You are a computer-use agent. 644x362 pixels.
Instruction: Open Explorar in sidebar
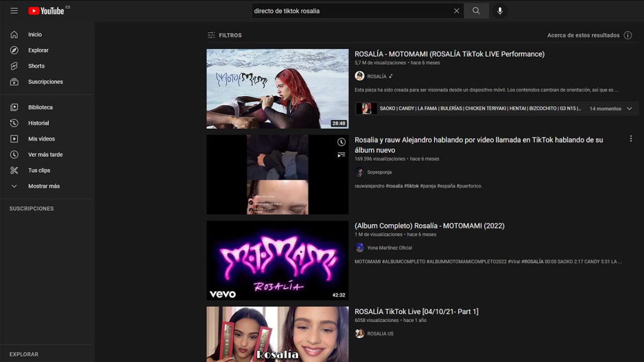point(38,50)
